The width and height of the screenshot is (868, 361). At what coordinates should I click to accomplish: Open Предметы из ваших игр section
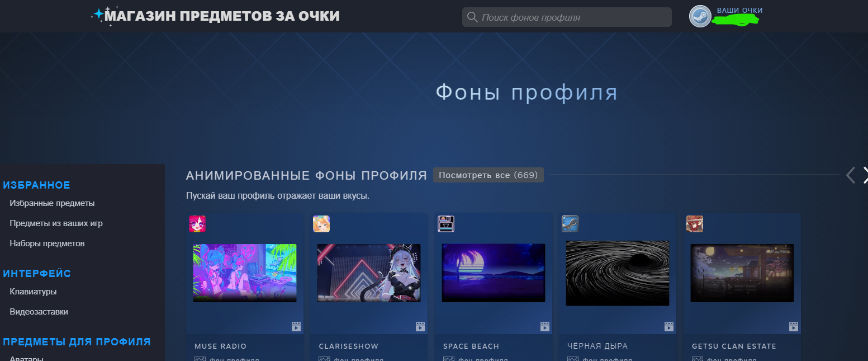click(56, 223)
